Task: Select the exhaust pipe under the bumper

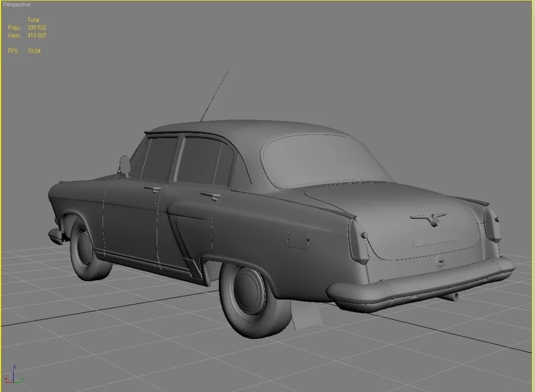Action: pyautogui.click(x=451, y=297)
